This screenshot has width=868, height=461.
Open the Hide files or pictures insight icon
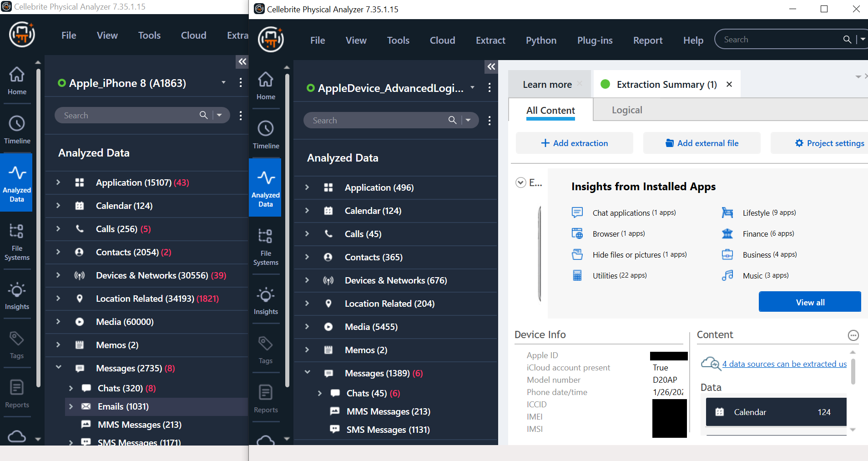pos(577,254)
